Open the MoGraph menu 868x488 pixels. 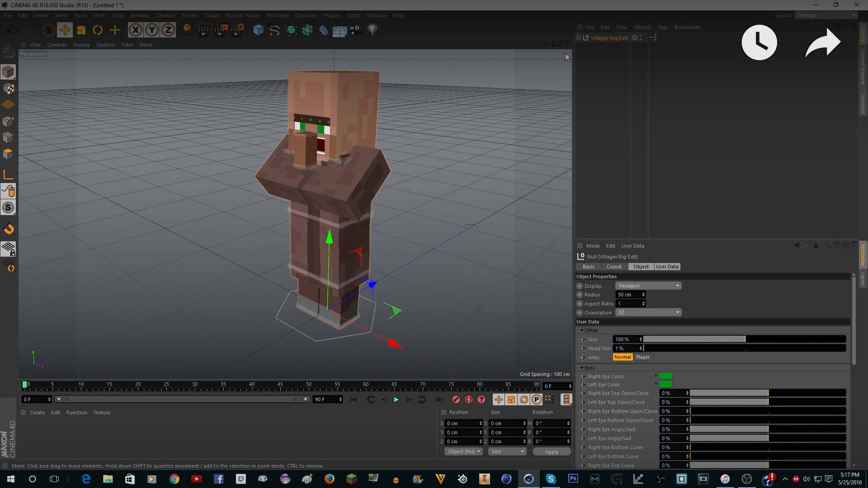pyautogui.click(x=278, y=15)
